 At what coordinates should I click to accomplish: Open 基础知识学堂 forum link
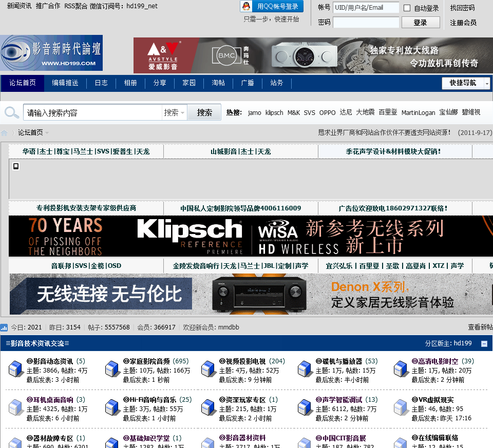pos(146,438)
